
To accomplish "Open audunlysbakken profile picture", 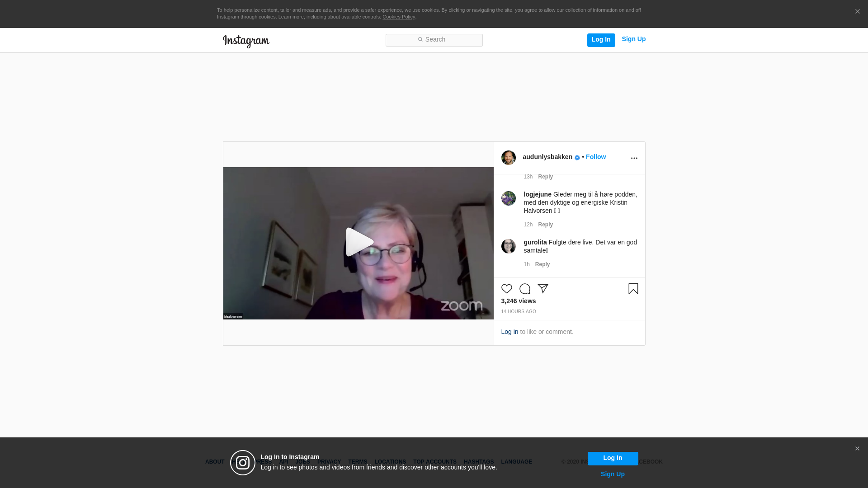I will coord(509,158).
